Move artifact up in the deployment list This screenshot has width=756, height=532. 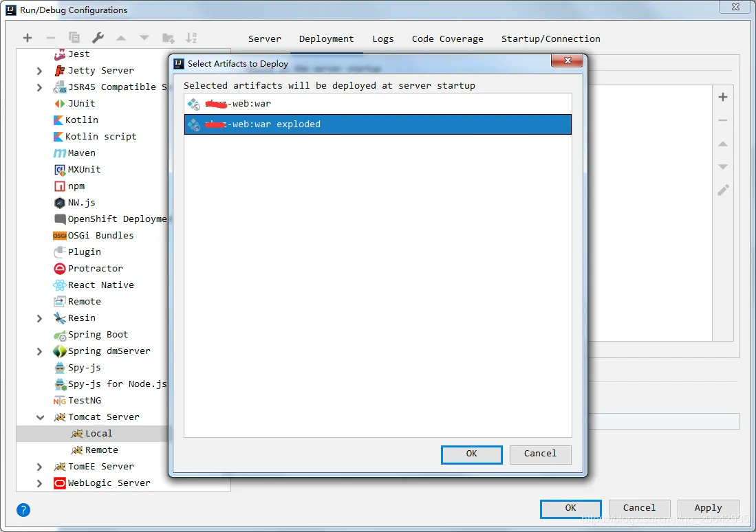pyautogui.click(x=723, y=144)
